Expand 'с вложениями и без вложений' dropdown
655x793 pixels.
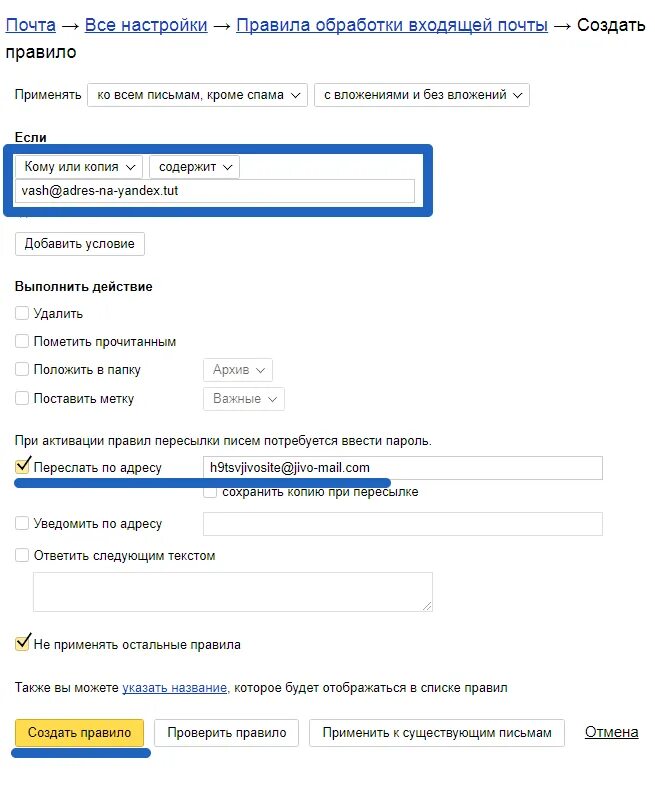click(422, 95)
